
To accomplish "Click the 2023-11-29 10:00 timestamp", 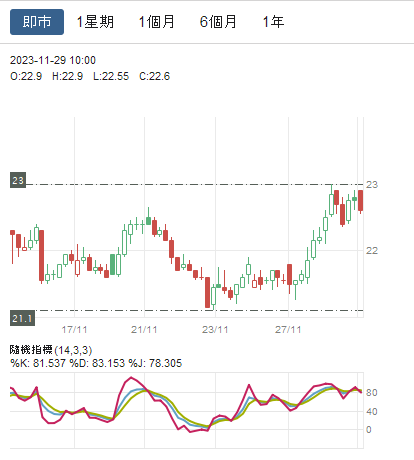I will [x=53, y=60].
